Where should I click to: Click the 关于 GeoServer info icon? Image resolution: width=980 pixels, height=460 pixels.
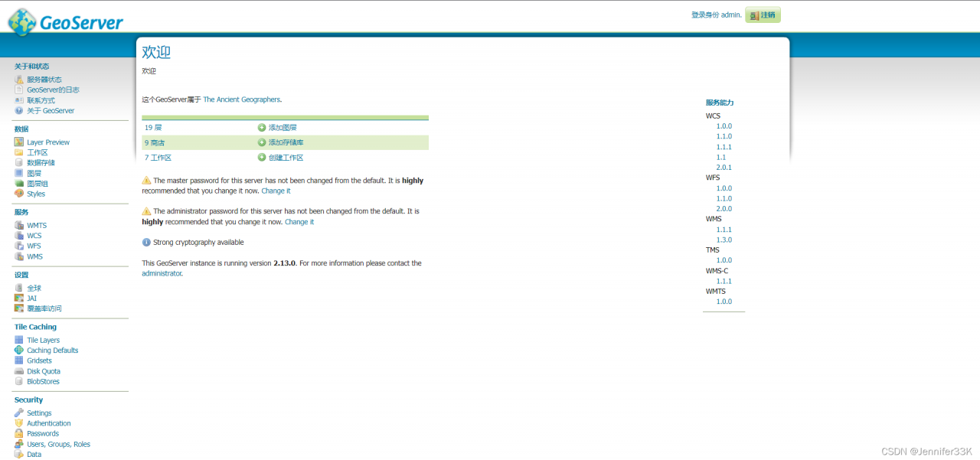point(19,110)
